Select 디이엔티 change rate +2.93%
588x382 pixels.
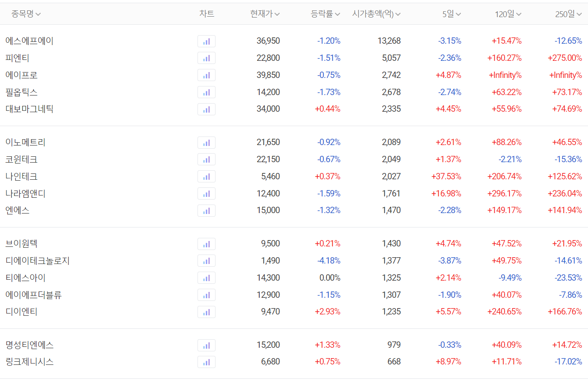point(327,312)
